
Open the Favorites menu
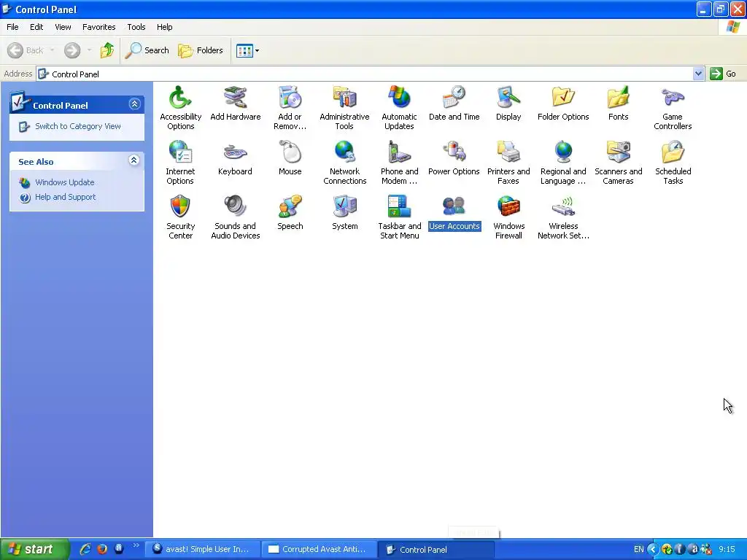pyautogui.click(x=98, y=27)
